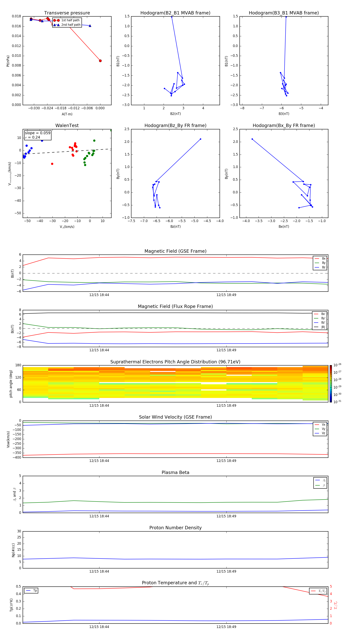Click the Te/Tp legend entry
Viewport: 351px width, 644px height.
point(318,591)
